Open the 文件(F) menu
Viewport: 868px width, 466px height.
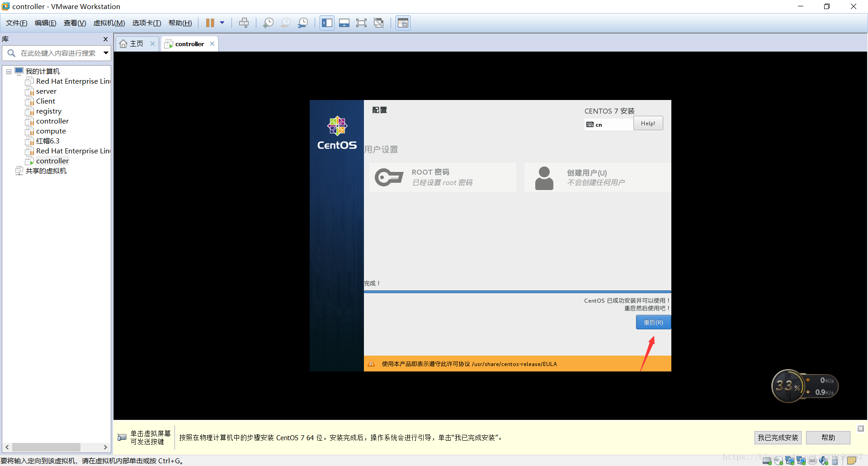point(17,23)
